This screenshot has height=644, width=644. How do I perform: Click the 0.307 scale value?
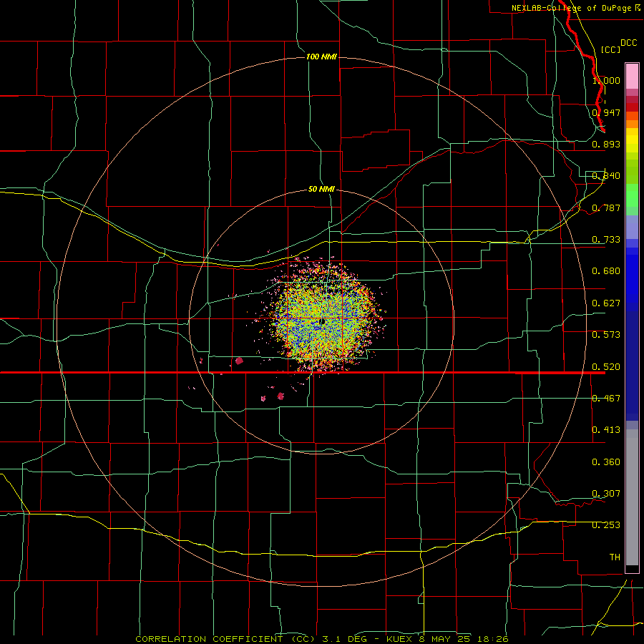[606, 494]
